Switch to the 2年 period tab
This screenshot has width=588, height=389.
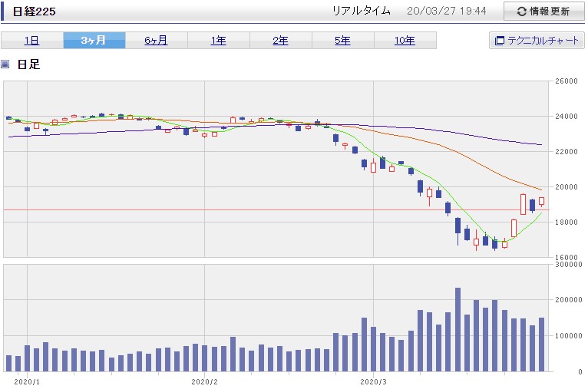pyautogui.click(x=281, y=41)
